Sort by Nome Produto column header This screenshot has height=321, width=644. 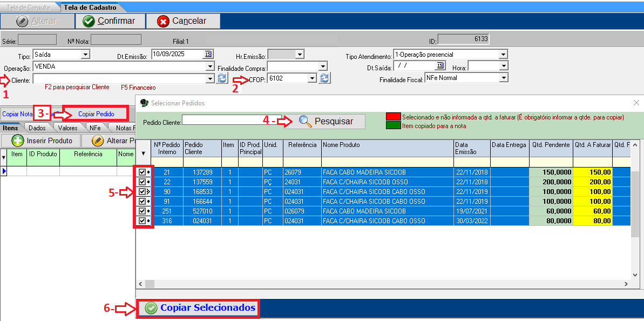[387, 149]
